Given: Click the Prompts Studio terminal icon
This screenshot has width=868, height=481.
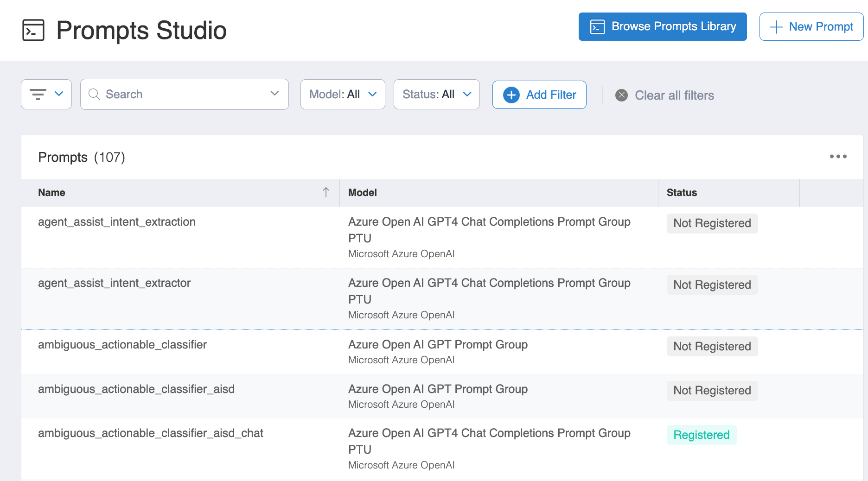Looking at the screenshot, I should click(33, 31).
